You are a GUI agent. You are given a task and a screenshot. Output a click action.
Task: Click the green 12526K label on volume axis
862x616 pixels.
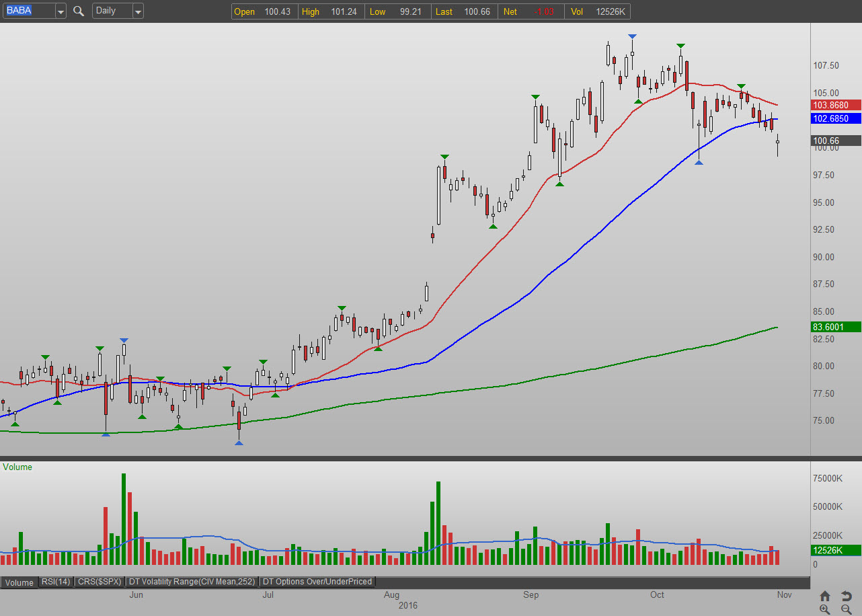pos(836,550)
